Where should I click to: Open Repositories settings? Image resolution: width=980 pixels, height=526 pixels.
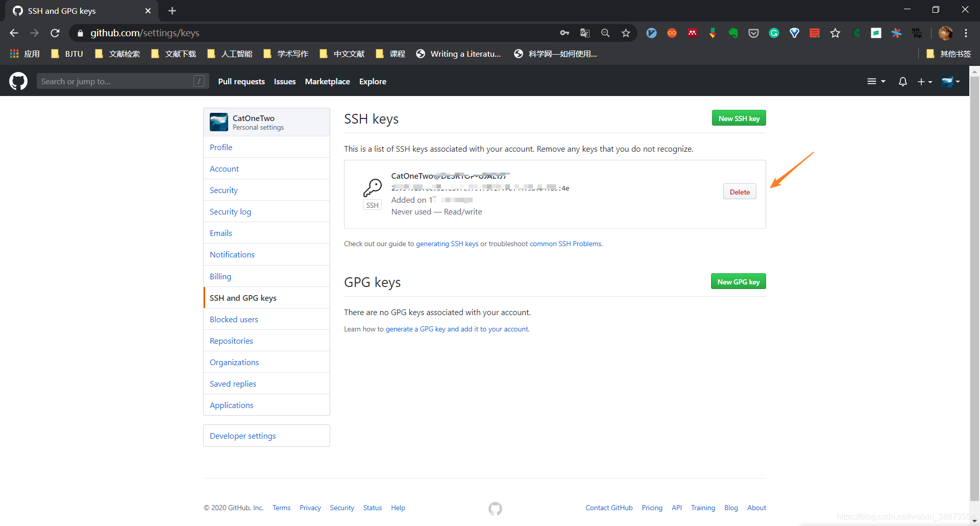point(266,341)
